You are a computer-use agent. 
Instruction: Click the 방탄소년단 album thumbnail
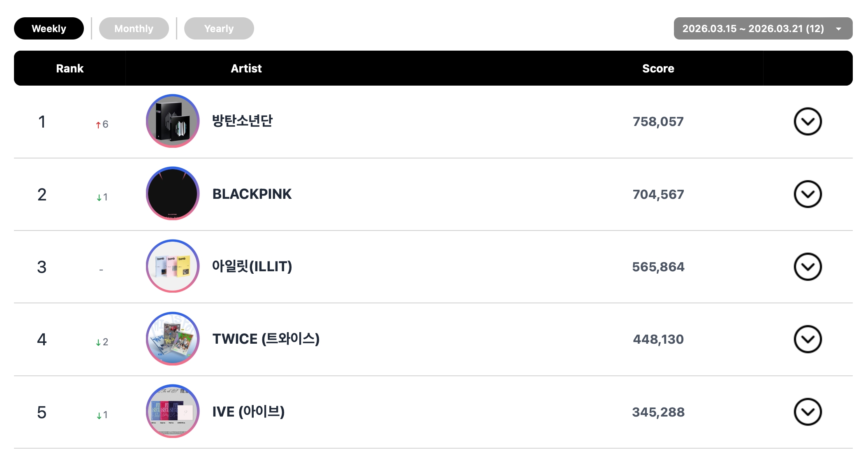(x=173, y=121)
